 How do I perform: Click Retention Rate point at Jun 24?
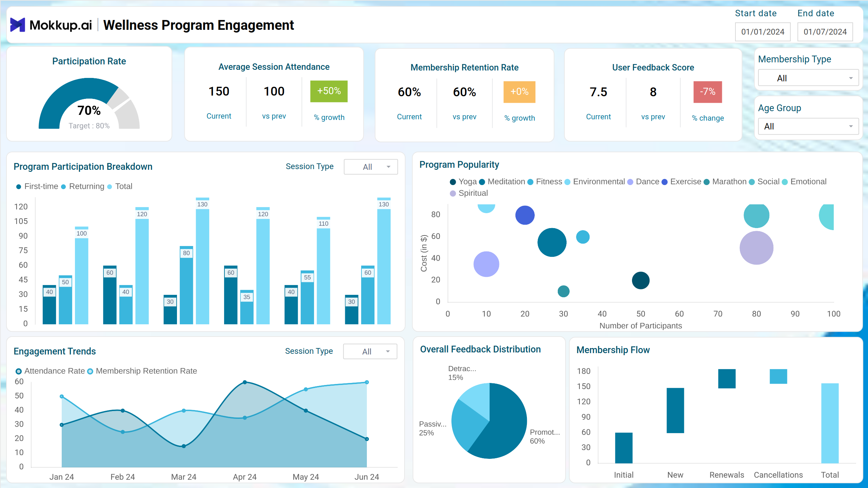point(367,382)
